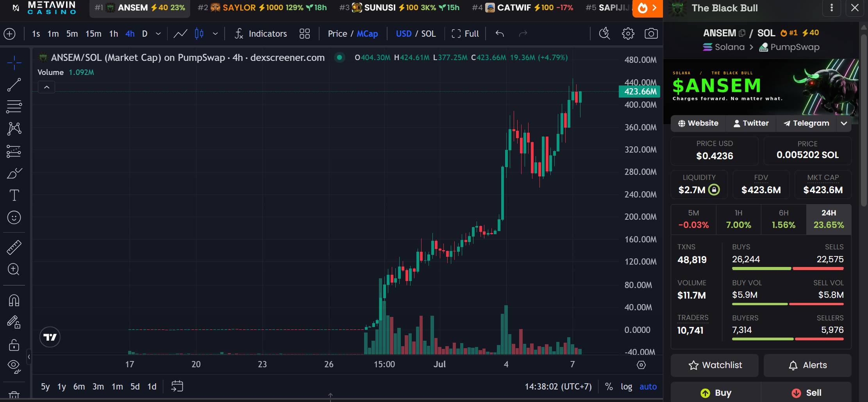Activate the zoom in tool
Viewport: 868px width, 402px height.
click(14, 269)
